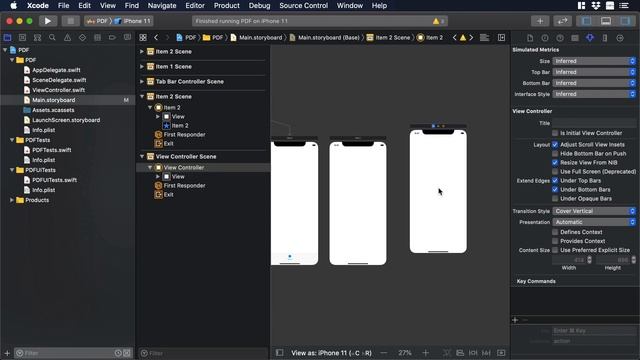Check Is Initial View Controller
The image size is (640, 360).
click(x=555, y=133)
